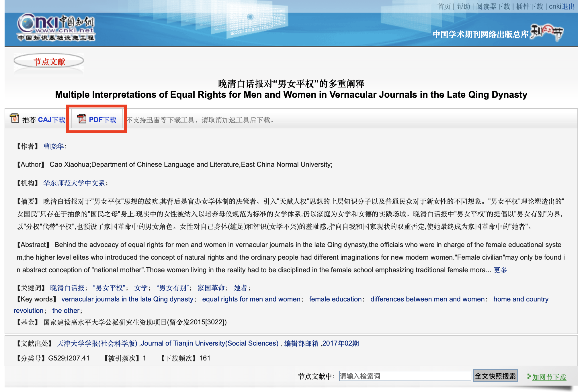The height and width of the screenshot is (392, 586).
Task: Click the cnki退出 logout link
Action: pos(562,6)
